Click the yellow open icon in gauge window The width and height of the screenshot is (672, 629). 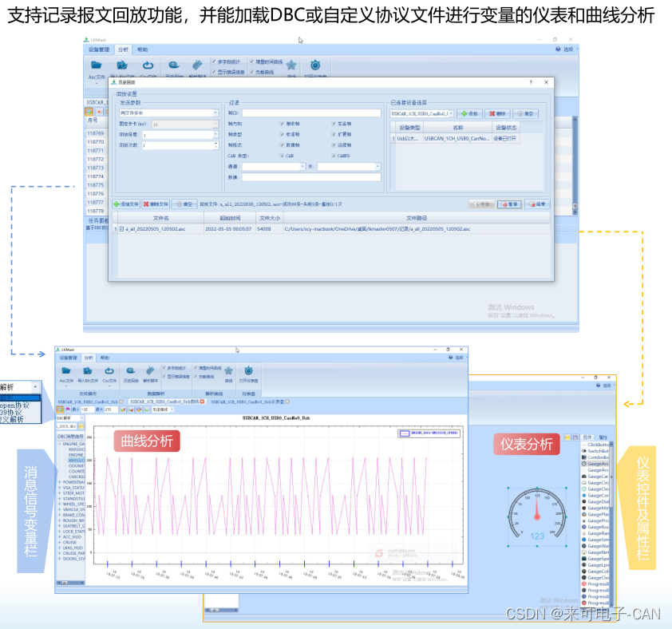567,437
